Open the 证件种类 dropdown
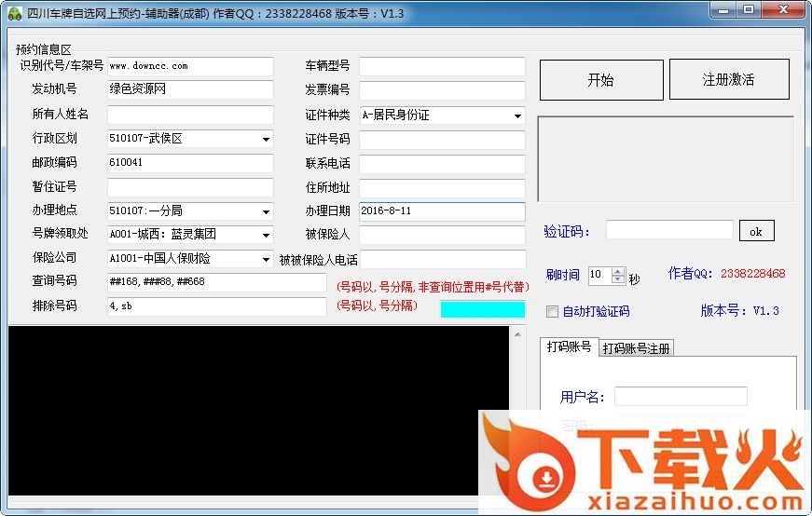812x516 pixels. point(517,115)
